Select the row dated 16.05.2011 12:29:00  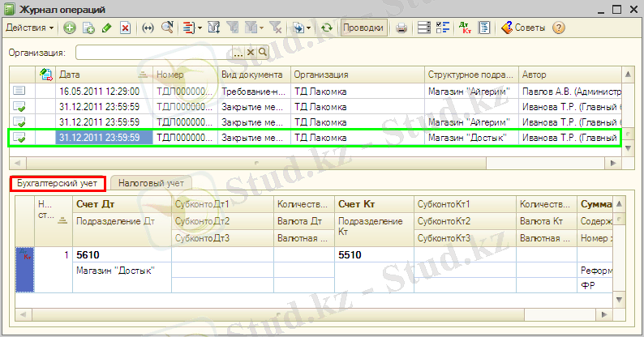click(x=316, y=91)
